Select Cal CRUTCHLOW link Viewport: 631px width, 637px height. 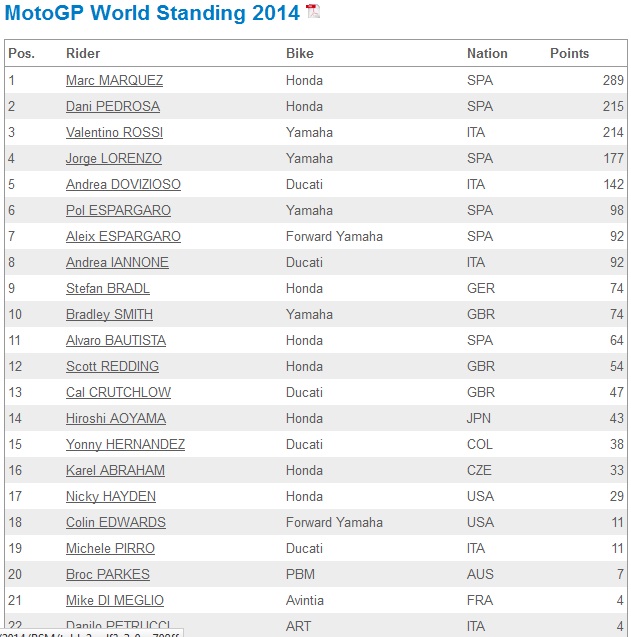[119, 392]
